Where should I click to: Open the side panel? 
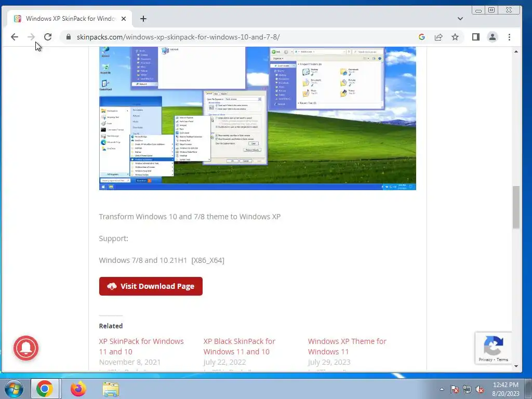coord(476,37)
